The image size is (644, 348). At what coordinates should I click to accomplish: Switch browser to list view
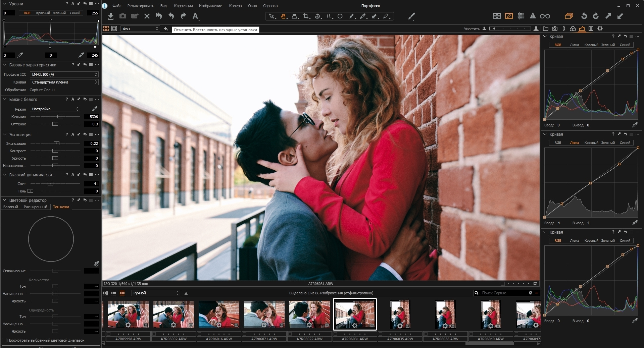[x=114, y=293]
